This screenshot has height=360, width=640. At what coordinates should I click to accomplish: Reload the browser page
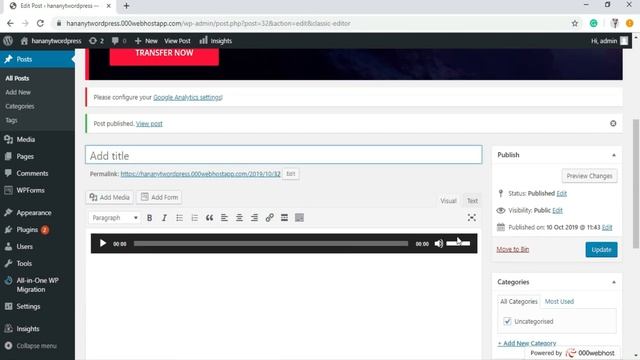click(x=40, y=23)
